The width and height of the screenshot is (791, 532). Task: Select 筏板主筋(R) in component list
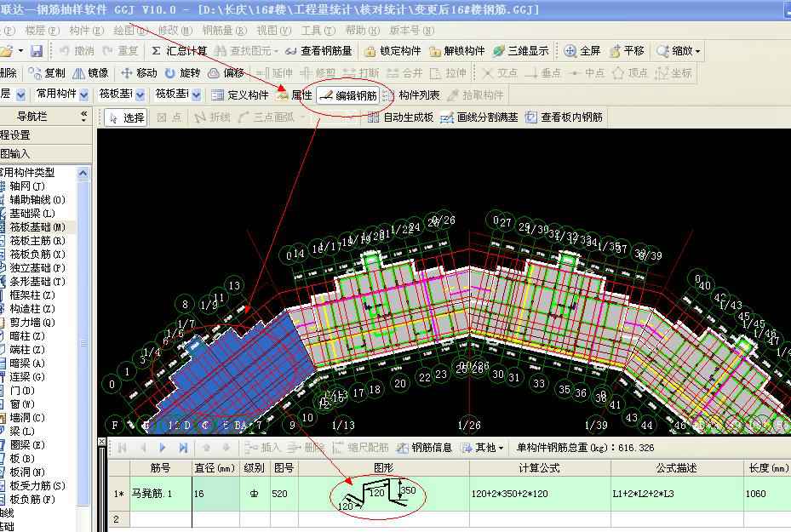37,241
